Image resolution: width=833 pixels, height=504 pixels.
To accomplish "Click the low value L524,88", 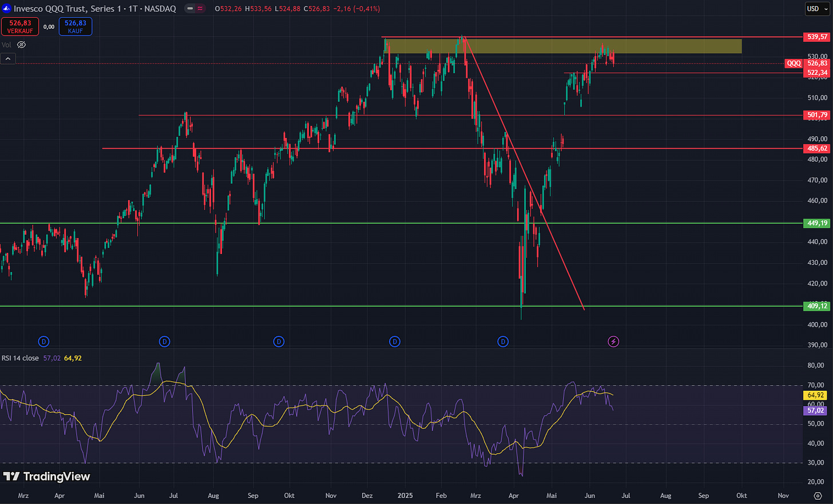I will click(288, 9).
